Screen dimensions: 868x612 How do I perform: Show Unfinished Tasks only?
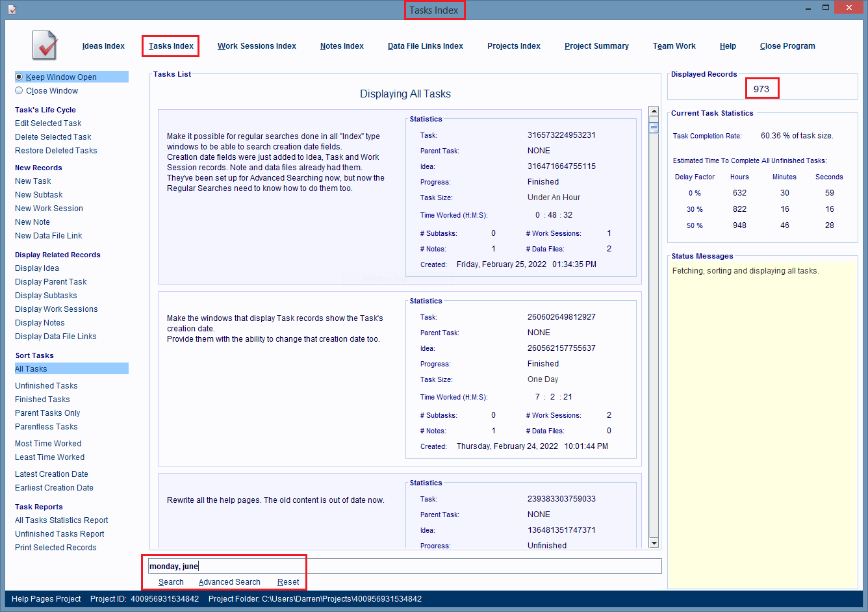46,386
